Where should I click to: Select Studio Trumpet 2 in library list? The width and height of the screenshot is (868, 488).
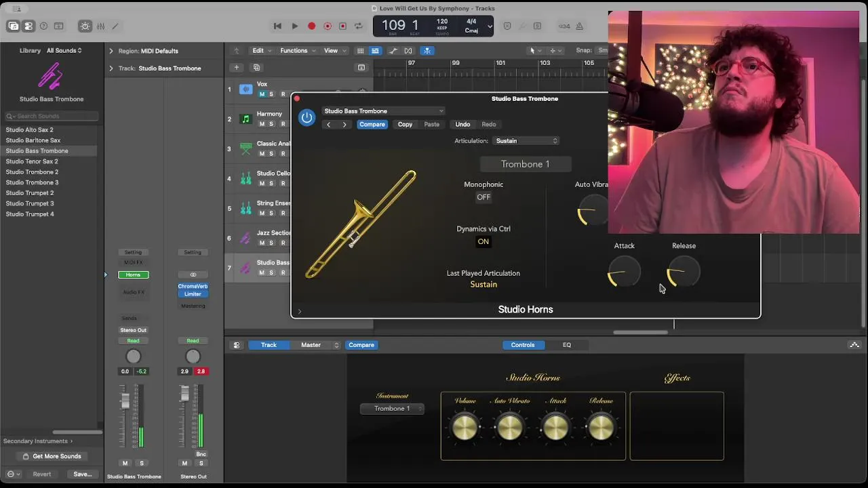(x=30, y=193)
